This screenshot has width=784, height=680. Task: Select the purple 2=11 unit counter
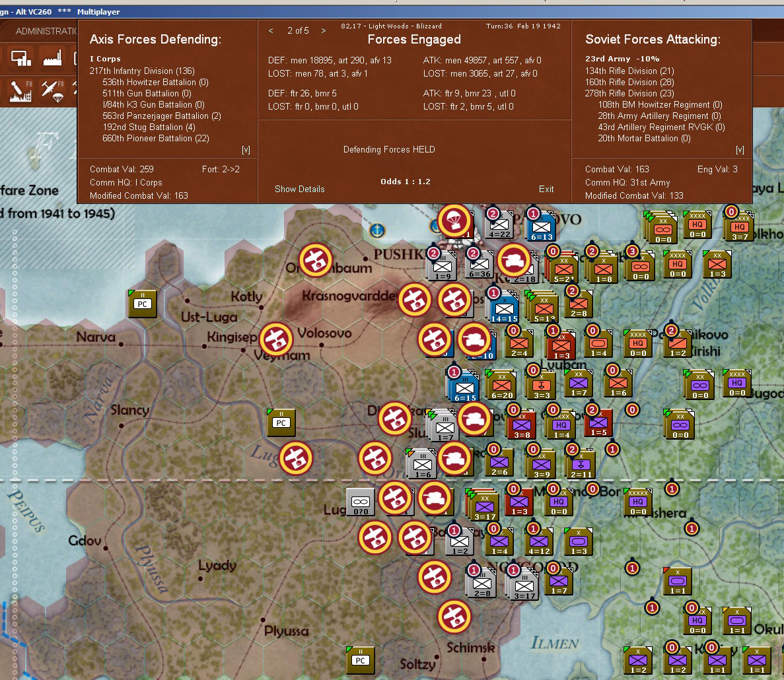[x=581, y=465]
